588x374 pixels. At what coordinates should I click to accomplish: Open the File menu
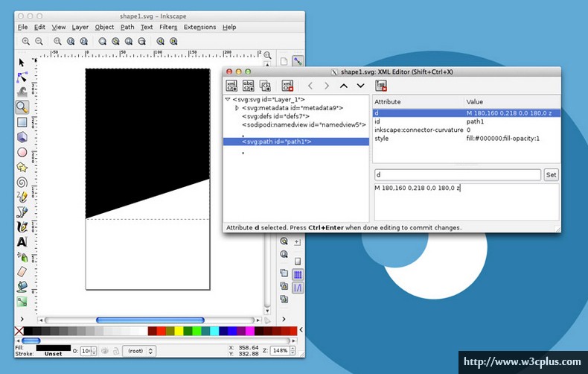tap(22, 27)
